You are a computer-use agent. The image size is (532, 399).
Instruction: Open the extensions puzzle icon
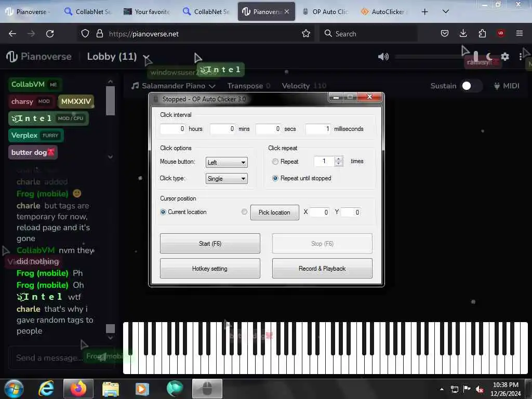(482, 33)
